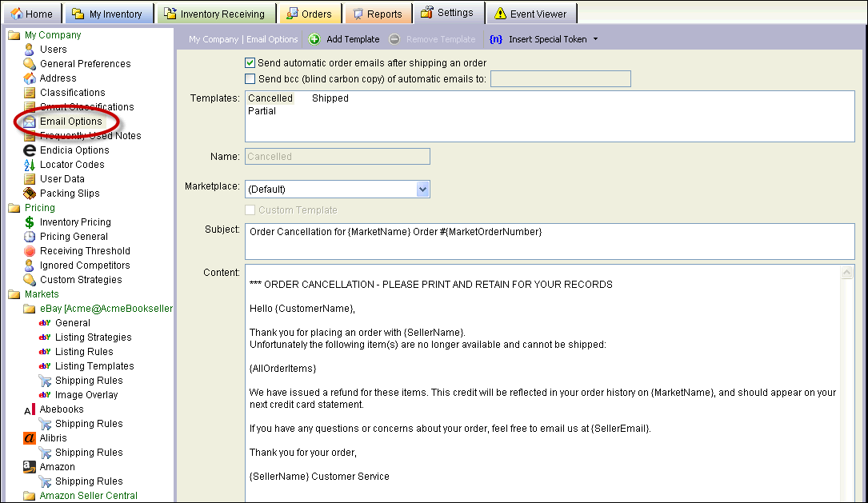
Task: Open the Event Viewer tab
Action: pos(531,14)
